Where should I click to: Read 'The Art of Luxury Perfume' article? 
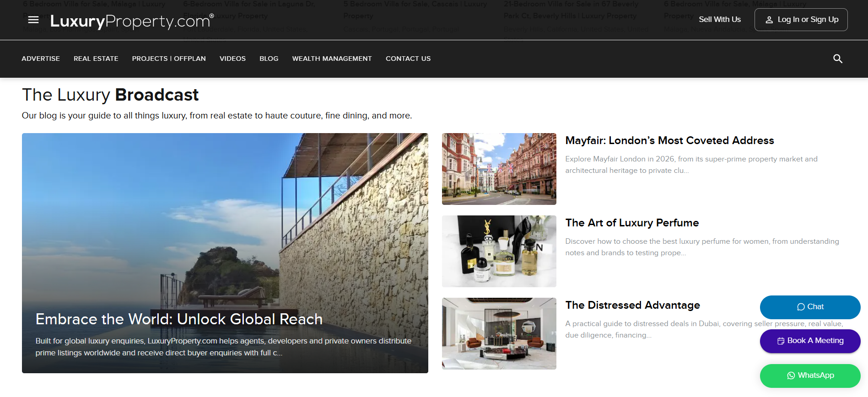[x=632, y=223]
